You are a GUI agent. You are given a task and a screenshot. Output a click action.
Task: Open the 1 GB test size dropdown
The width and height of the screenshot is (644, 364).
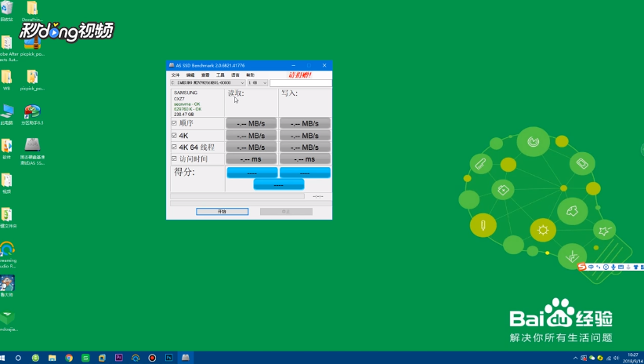258,82
